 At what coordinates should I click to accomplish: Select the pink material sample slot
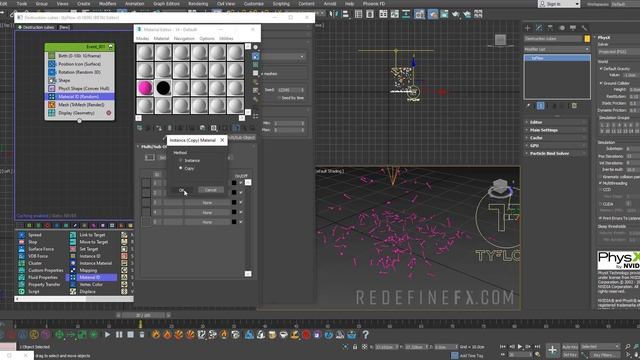pos(145,88)
